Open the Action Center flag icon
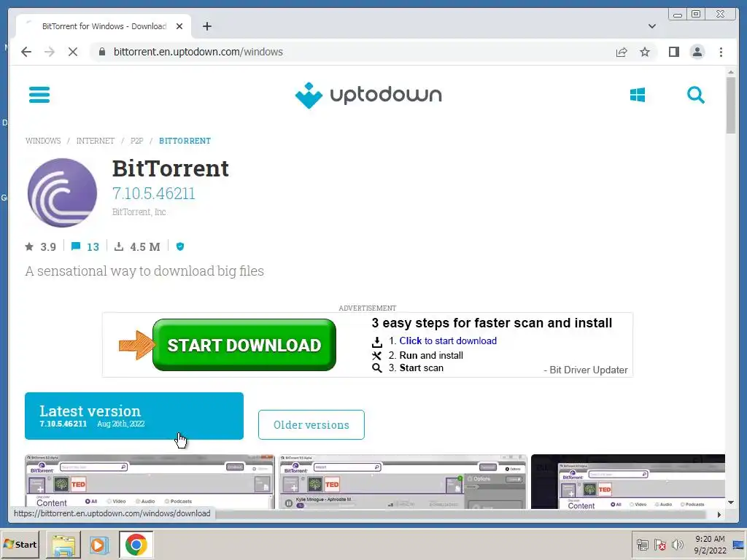The image size is (747, 560). (659, 545)
